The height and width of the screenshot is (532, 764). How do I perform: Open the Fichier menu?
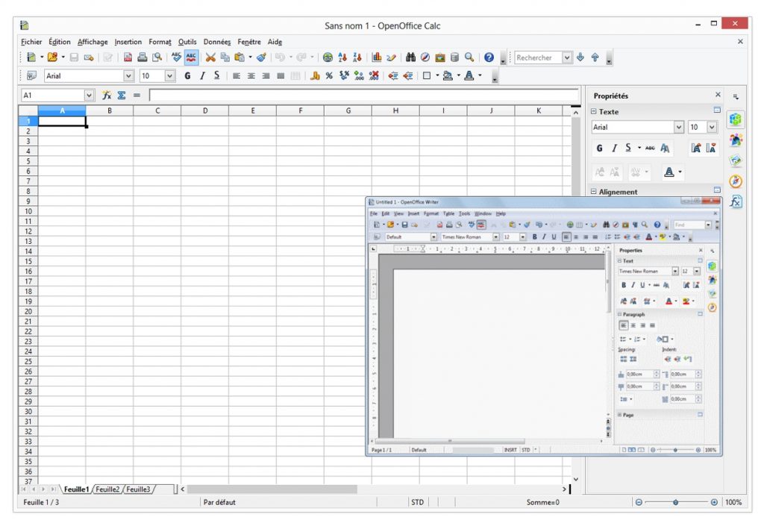31,42
